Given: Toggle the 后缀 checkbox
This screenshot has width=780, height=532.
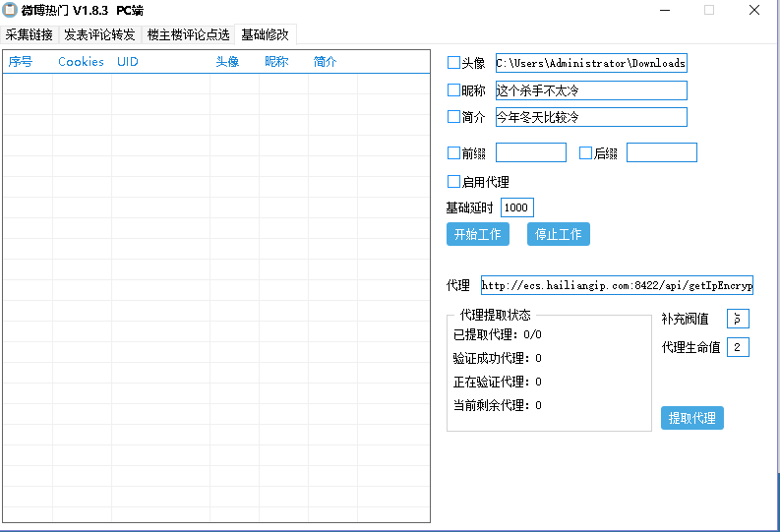Looking at the screenshot, I should click(585, 153).
